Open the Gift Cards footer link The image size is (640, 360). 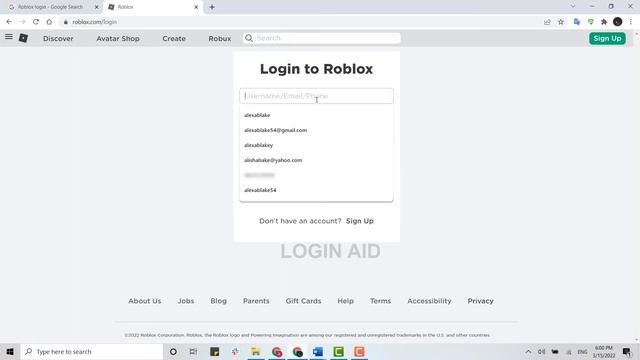tap(303, 301)
